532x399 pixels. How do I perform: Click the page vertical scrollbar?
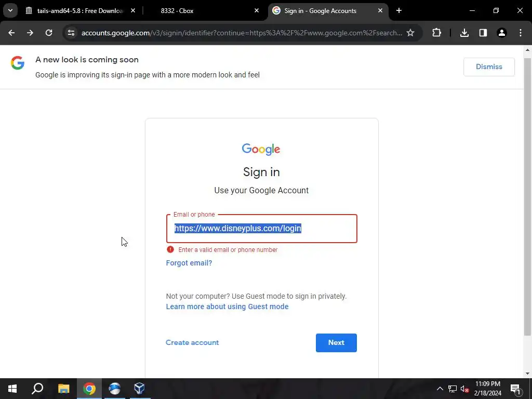528,197
